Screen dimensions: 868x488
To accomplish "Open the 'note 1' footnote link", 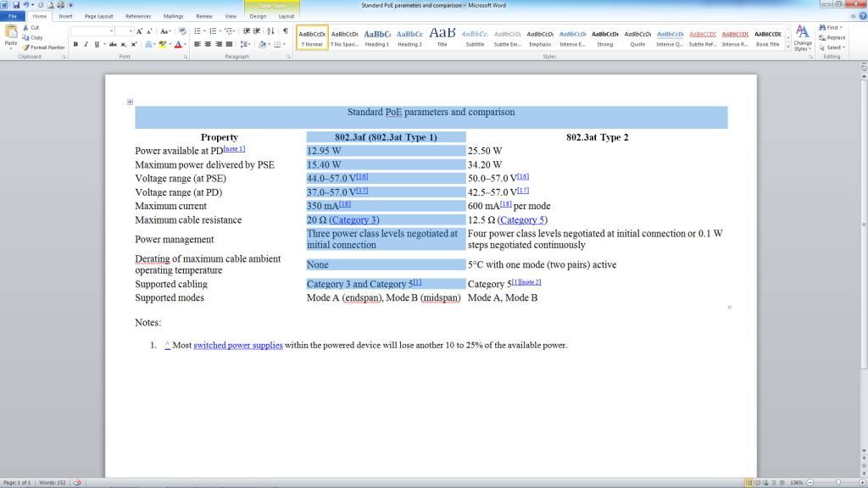I will click(x=234, y=148).
